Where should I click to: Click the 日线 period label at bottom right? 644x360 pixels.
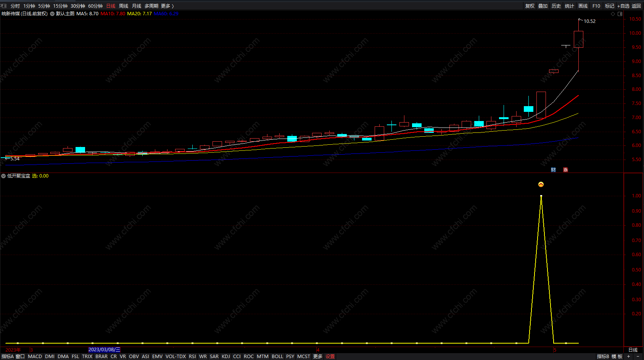633,350
